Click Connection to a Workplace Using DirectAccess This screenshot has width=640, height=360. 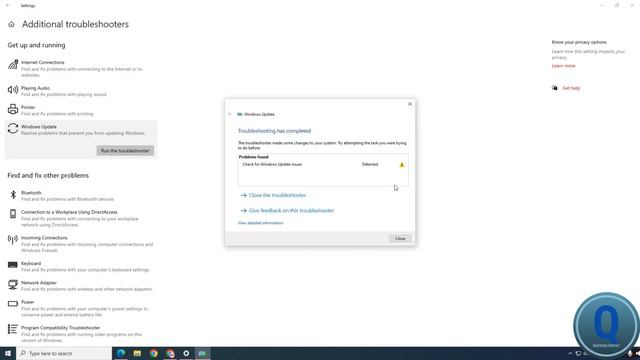pyautogui.click(x=69, y=212)
